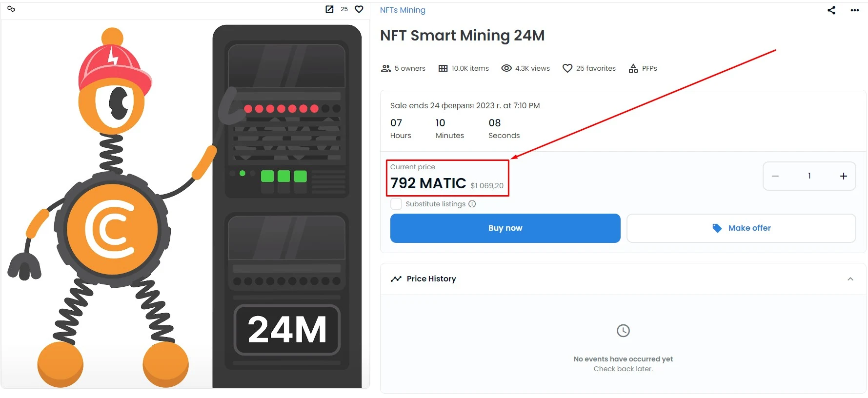
Task: Click the '4.3K views' text
Action: (x=532, y=68)
